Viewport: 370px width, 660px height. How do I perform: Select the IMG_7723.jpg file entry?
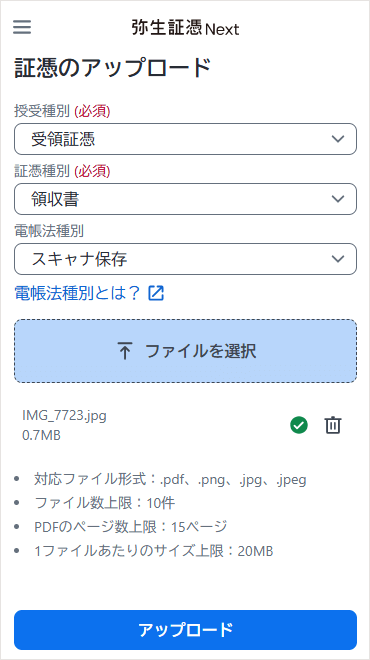[64, 416]
